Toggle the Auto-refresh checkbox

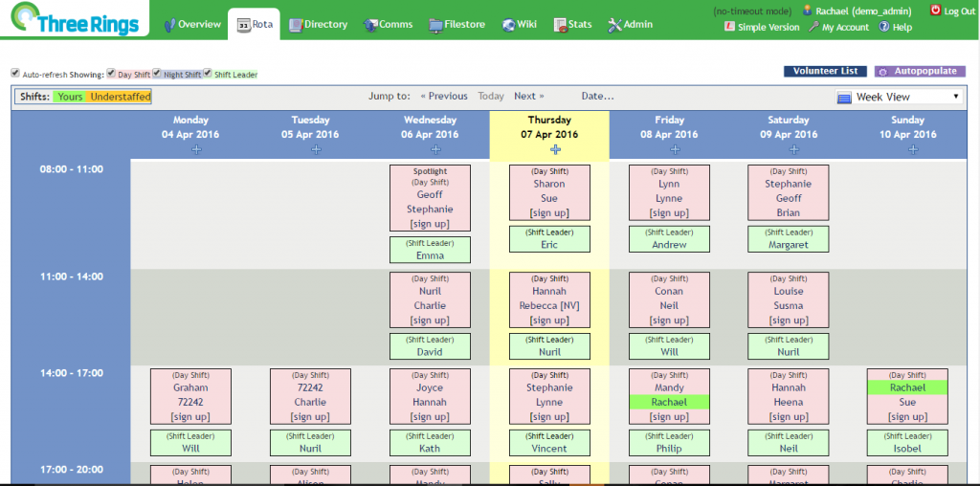pos(15,73)
